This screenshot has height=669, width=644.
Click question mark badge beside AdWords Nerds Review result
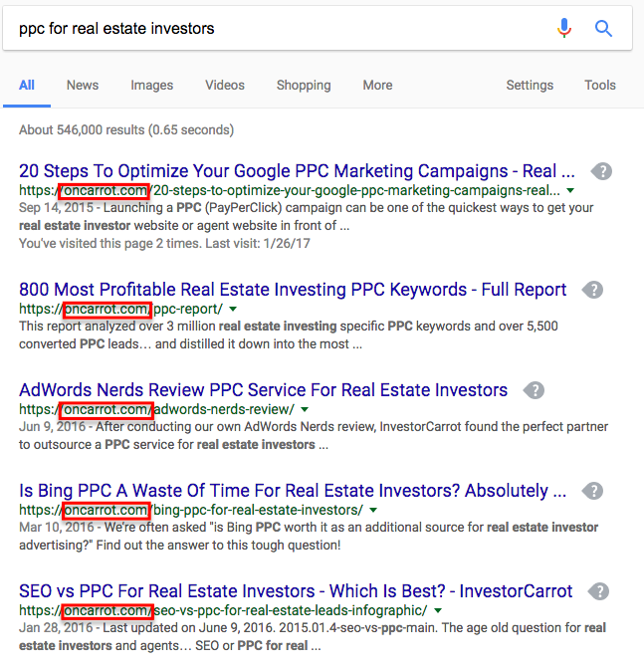click(x=534, y=390)
